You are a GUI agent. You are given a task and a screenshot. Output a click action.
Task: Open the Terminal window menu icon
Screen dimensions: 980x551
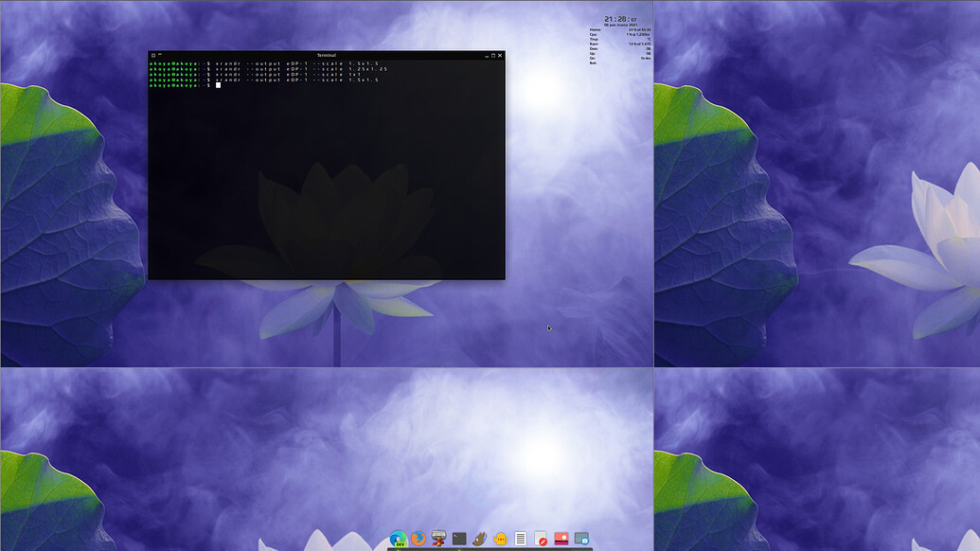pyautogui.click(x=152, y=55)
